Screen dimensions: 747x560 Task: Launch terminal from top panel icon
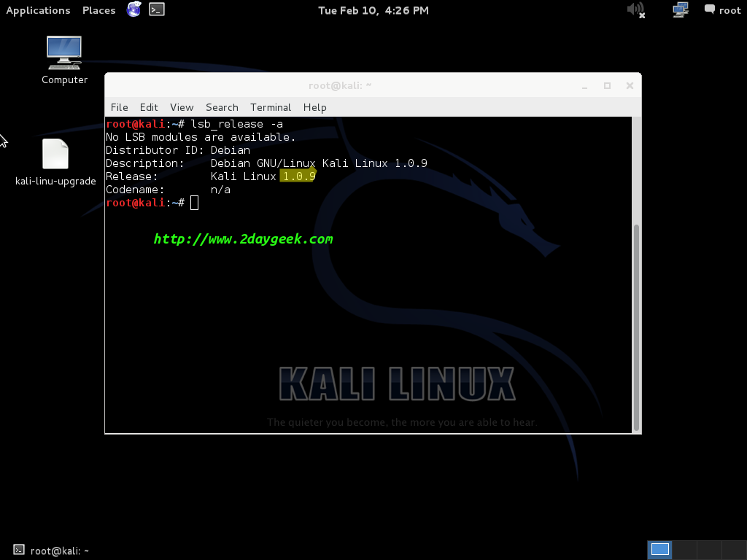point(157,9)
